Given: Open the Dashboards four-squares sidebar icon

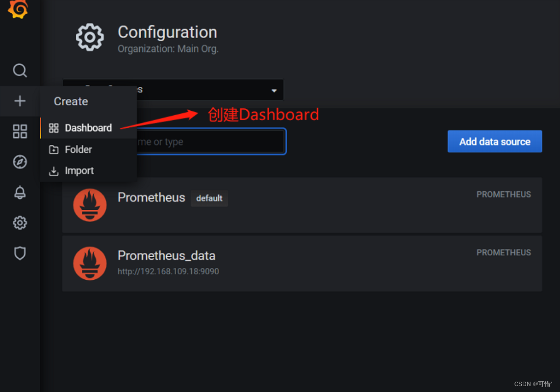Looking at the screenshot, I should pyautogui.click(x=20, y=131).
